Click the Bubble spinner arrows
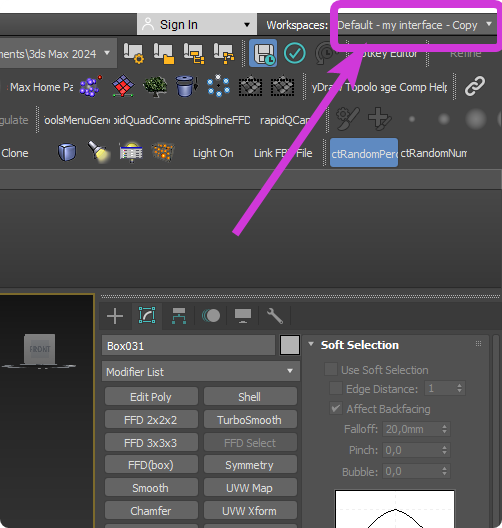 pyautogui.click(x=444, y=471)
